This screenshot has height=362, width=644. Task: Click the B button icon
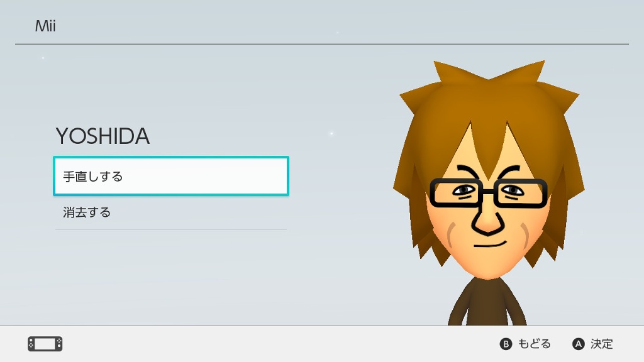point(506,344)
